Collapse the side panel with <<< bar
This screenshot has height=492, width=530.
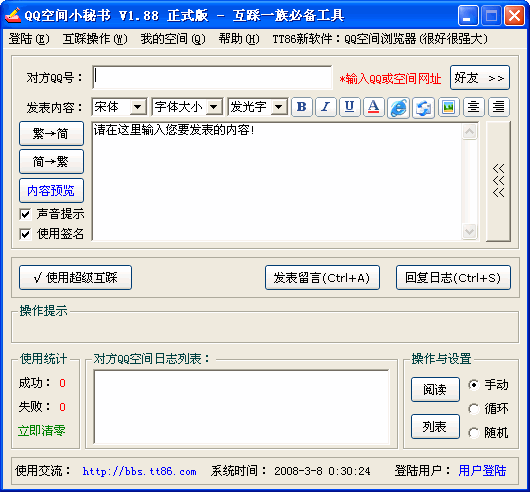tap(498, 181)
